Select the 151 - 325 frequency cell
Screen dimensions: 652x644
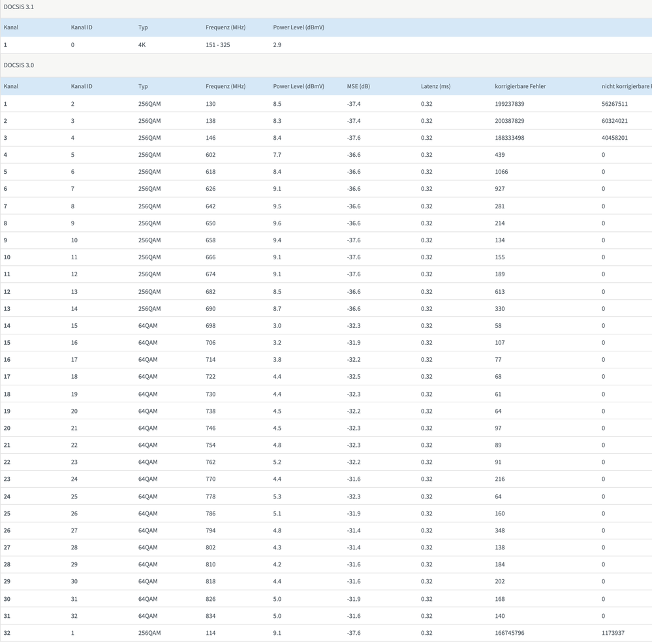click(x=218, y=45)
